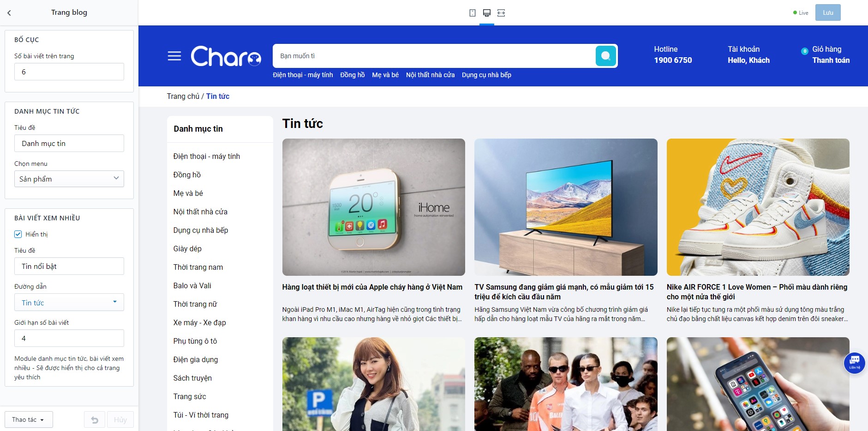
Task: Open TV Samsung giảm giá article title
Action: coord(564,292)
